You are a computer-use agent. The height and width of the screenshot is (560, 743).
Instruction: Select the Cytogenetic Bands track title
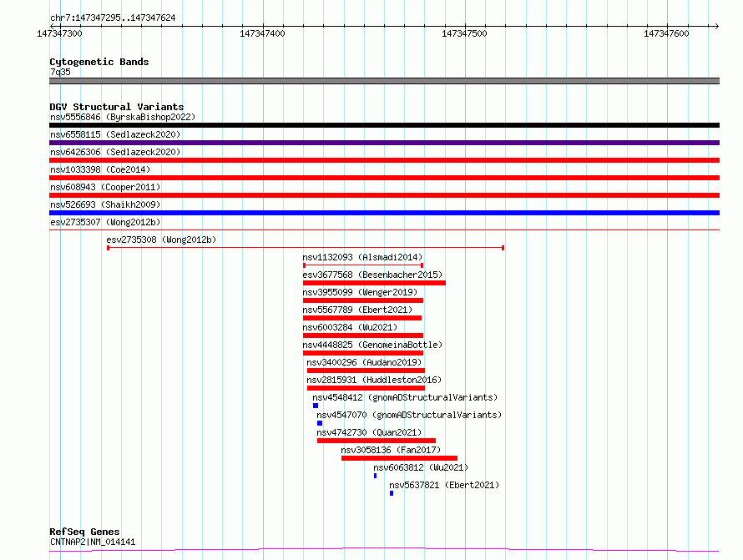pyautogui.click(x=99, y=62)
